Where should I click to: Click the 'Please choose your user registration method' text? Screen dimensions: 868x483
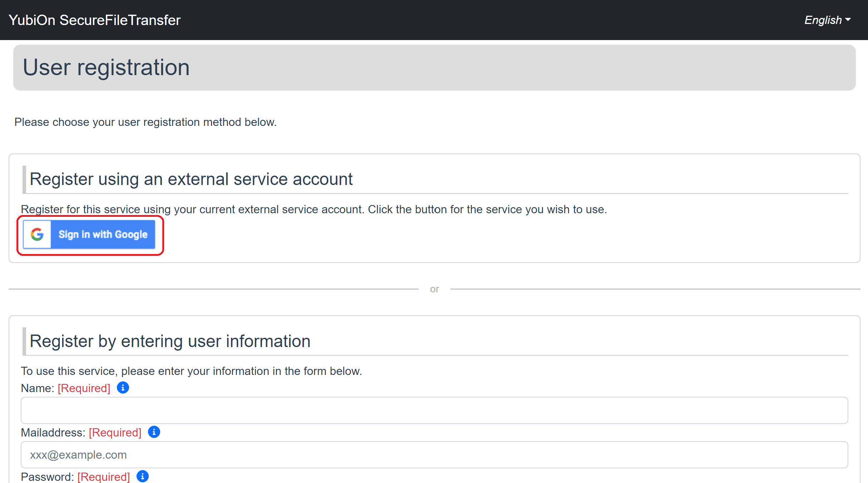click(146, 122)
